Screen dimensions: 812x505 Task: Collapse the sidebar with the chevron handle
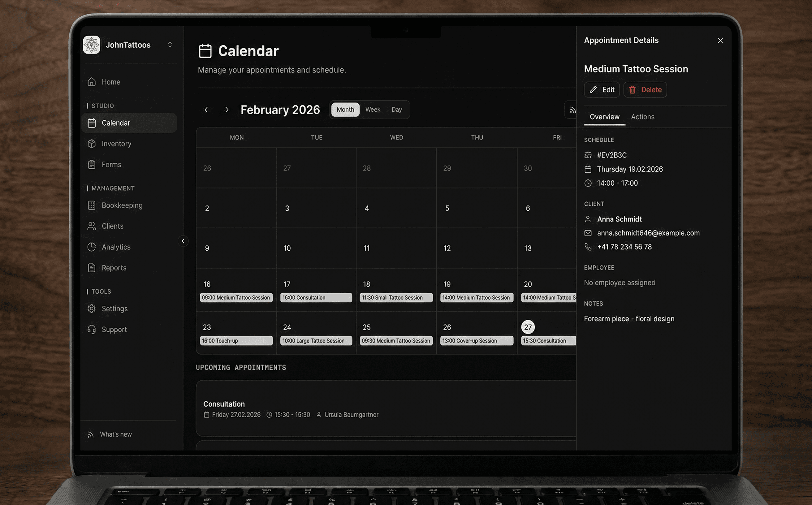point(183,241)
